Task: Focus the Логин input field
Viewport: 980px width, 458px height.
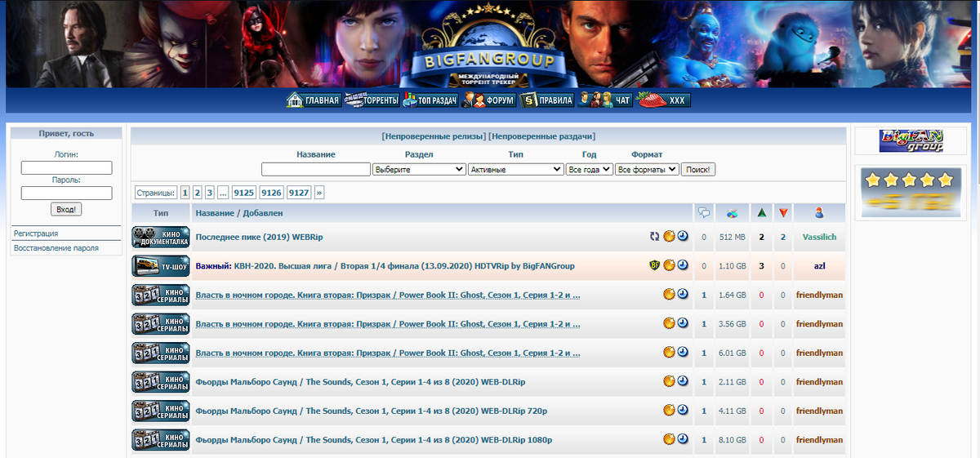Action: pyautogui.click(x=66, y=167)
